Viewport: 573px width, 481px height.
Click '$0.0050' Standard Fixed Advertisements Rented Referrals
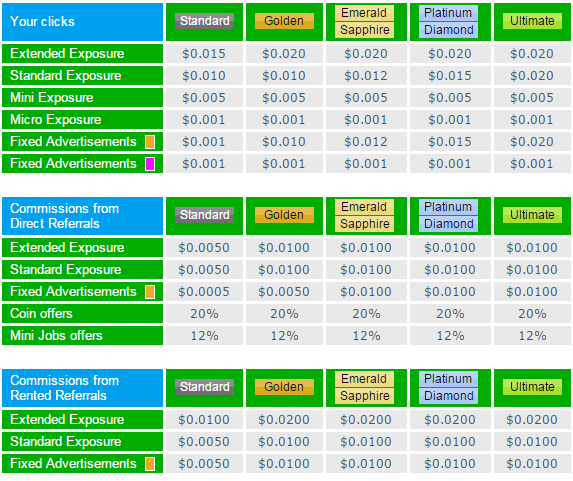click(x=204, y=464)
